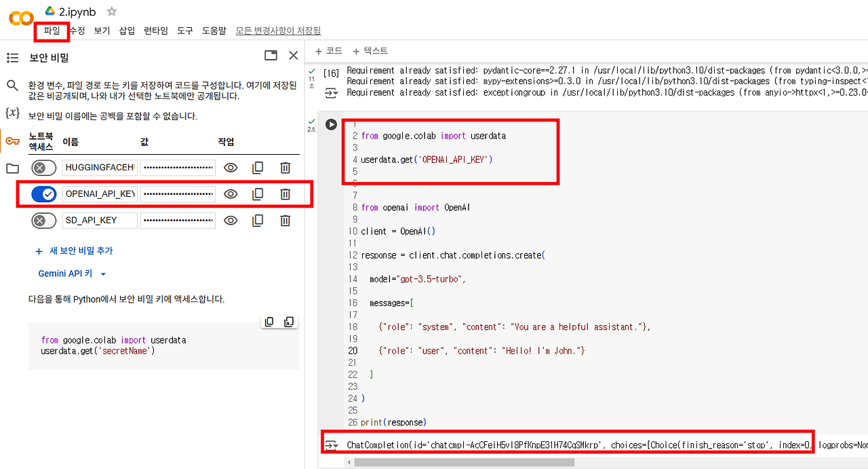The image size is (868, 469).
Task: Star the 2.ipynb notebook
Action: click(x=111, y=11)
